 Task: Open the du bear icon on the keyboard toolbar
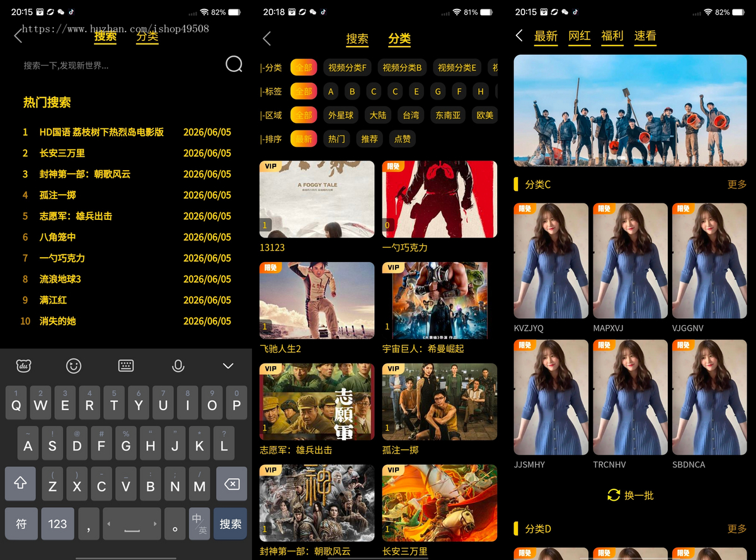24,365
